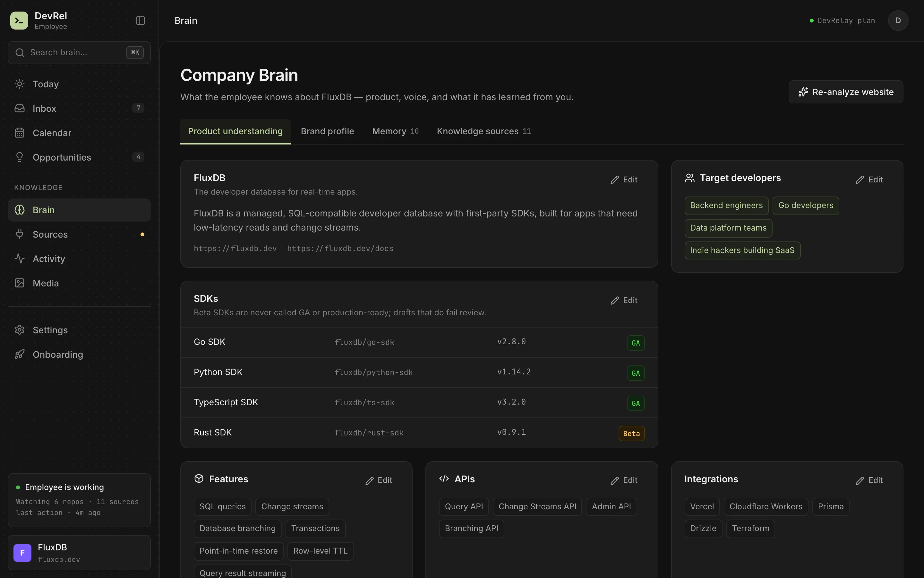Go to Today in the sidebar
The width and height of the screenshot is (924, 578).
(79, 84)
